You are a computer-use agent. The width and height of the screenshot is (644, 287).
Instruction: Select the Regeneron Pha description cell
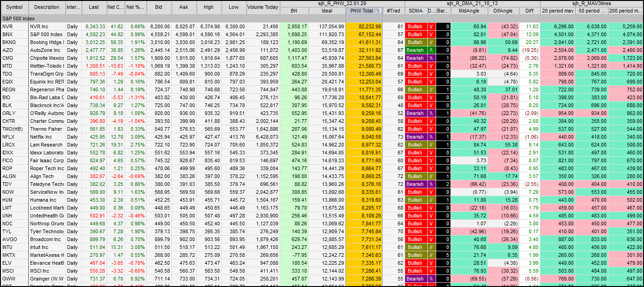(x=47, y=89)
